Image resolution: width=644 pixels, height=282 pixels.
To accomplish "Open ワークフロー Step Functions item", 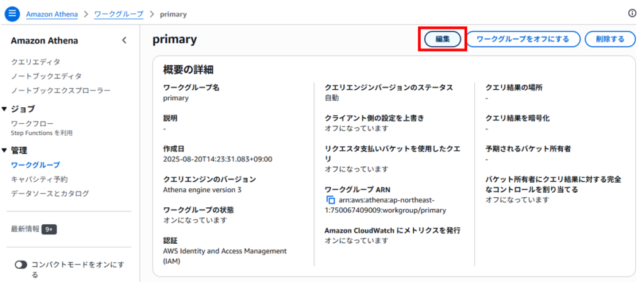I will pyautogui.click(x=42, y=128).
